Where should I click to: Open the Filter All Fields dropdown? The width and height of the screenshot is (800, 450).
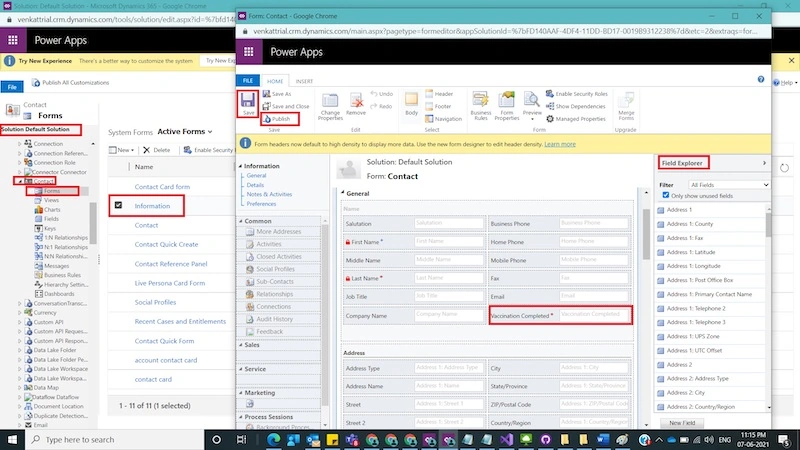pyautogui.click(x=729, y=185)
